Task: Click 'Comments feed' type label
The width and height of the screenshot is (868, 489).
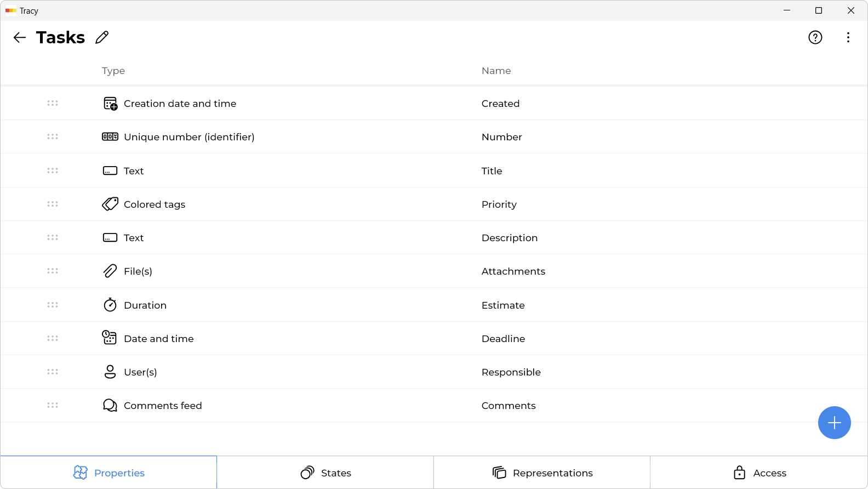Action: coord(163,406)
